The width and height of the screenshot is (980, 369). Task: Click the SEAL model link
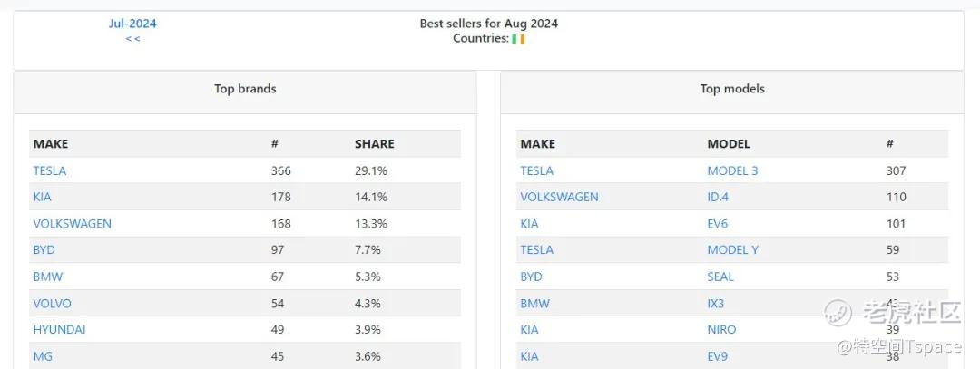tap(720, 277)
